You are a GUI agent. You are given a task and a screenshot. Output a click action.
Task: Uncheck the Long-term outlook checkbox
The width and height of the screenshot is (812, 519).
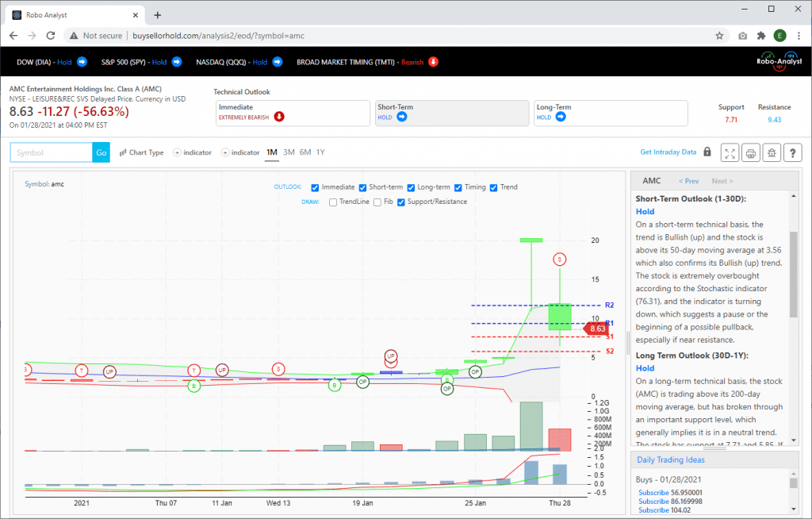(x=411, y=188)
